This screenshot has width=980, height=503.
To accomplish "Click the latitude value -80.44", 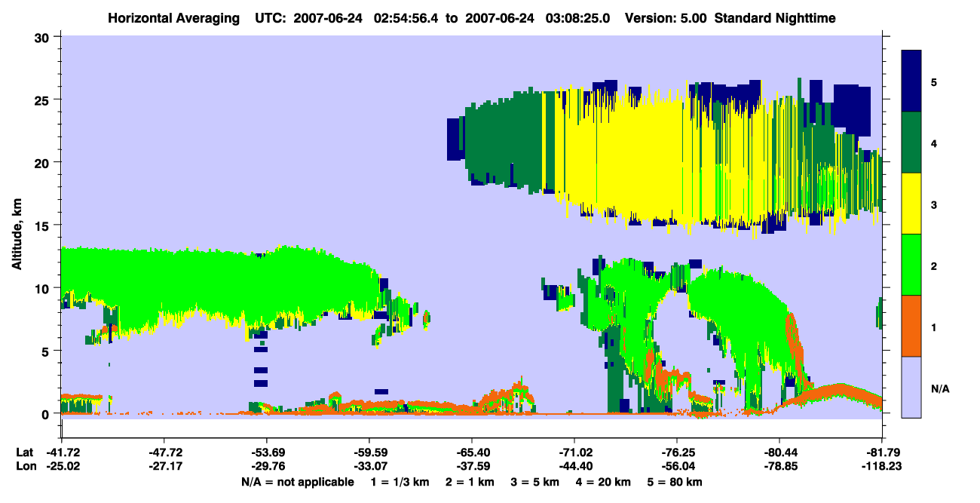I will pos(779,452).
